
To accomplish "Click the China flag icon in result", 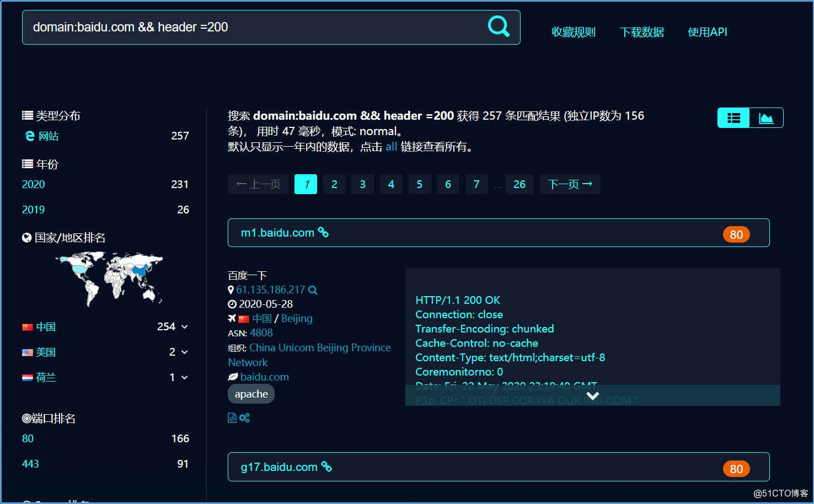I will point(244,319).
